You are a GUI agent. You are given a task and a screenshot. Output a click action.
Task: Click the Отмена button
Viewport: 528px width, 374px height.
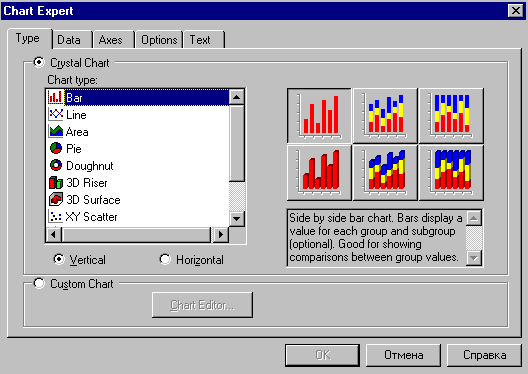click(403, 355)
